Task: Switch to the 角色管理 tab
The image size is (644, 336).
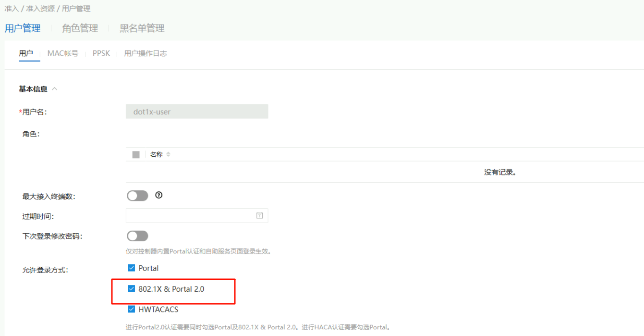Action: 80,28
